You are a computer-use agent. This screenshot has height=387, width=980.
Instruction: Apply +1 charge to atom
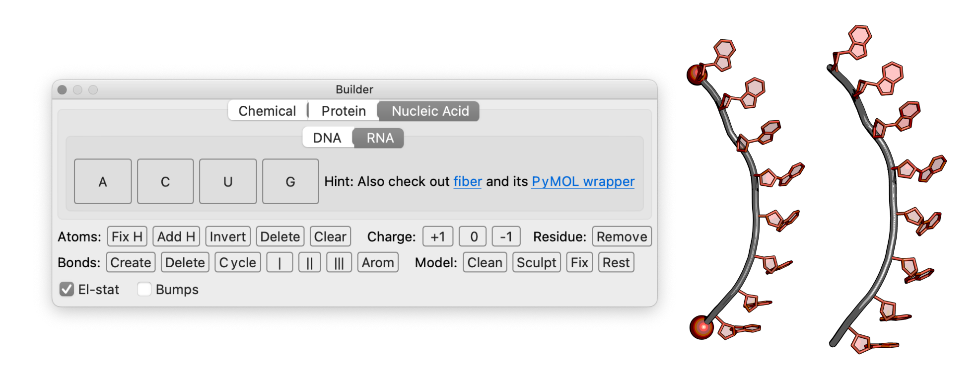tap(437, 237)
